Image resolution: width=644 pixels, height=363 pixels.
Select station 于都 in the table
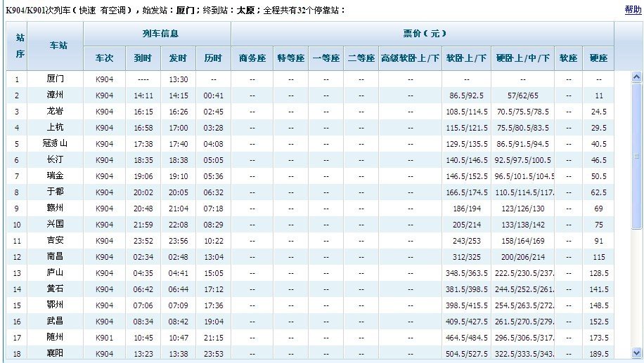(x=55, y=192)
